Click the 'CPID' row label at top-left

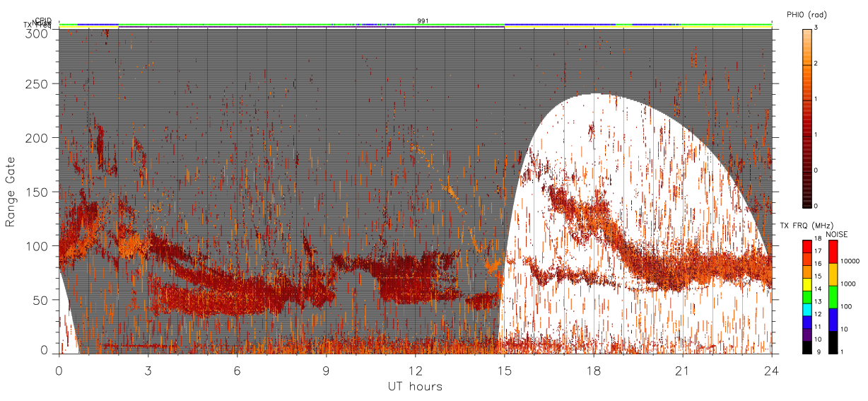(x=42, y=21)
